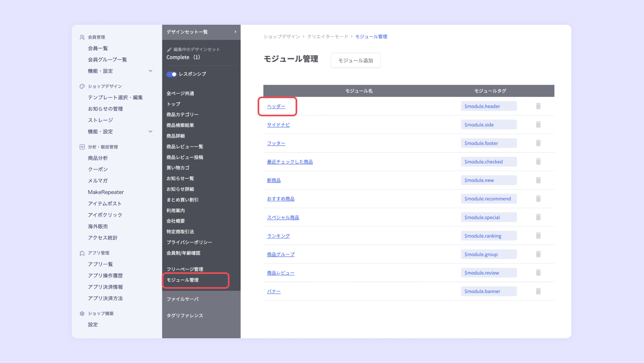Open テンプレート選択・編集 in sidebar

[x=115, y=97]
